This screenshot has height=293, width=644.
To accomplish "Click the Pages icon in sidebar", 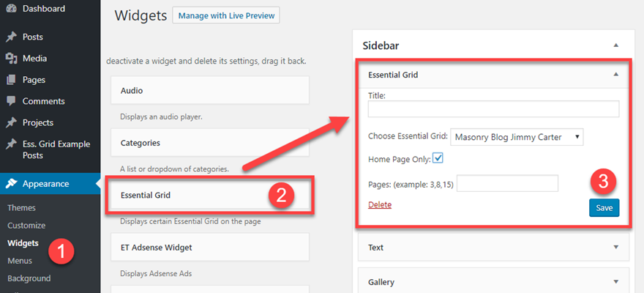I will click(x=11, y=80).
